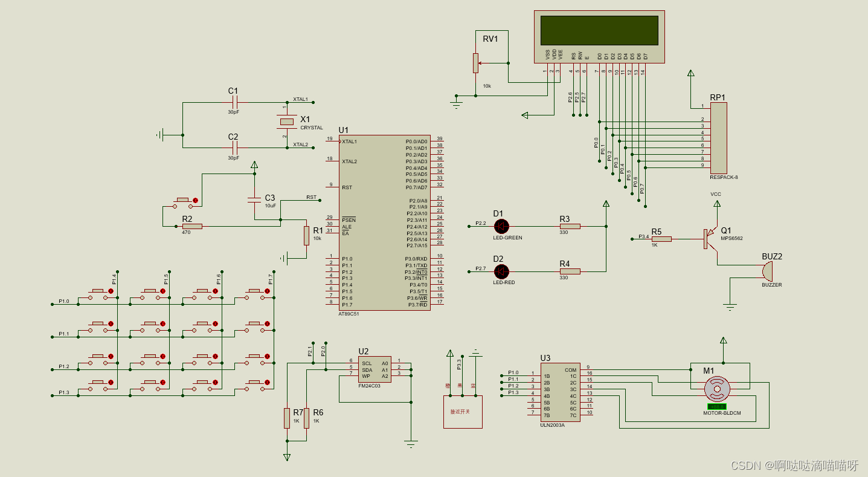Screen dimensions: 868x477
Task: Click the XTAL1 net label near C1
Action: [x=300, y=99]
